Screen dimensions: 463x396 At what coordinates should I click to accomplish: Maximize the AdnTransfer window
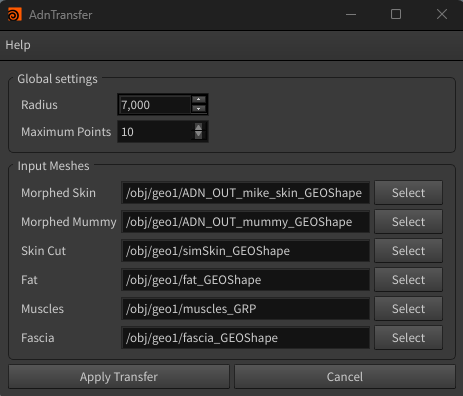[396, 14]
